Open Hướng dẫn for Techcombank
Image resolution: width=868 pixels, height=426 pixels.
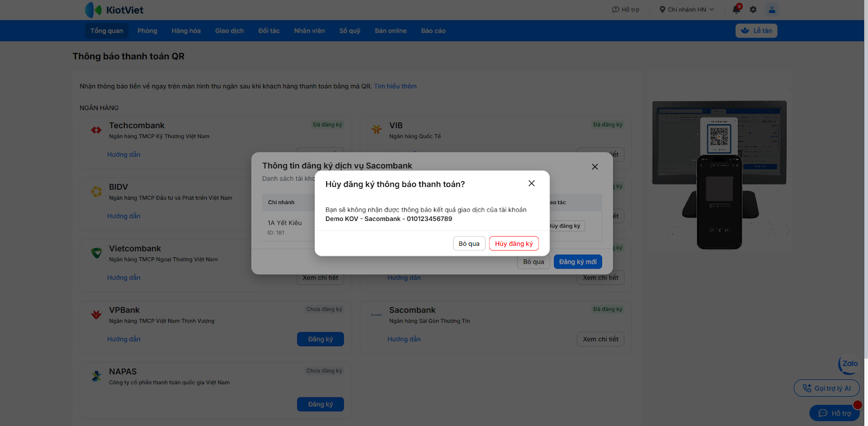coord(124,155)
